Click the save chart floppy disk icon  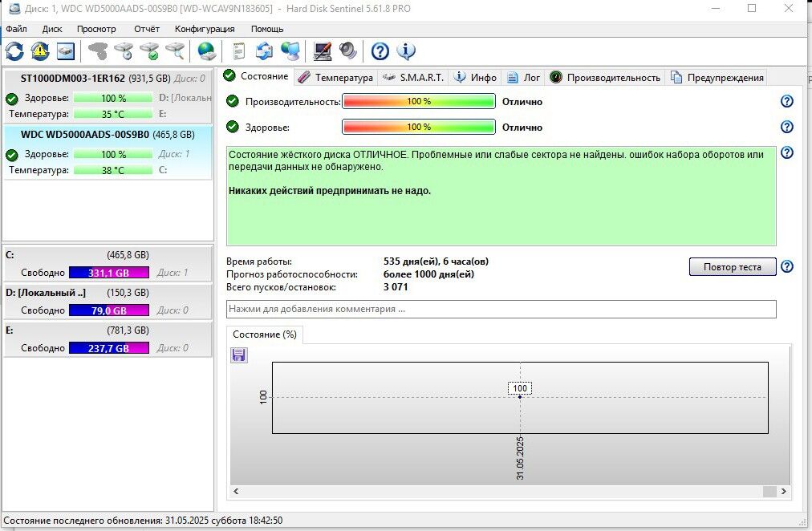coord(239,355)
